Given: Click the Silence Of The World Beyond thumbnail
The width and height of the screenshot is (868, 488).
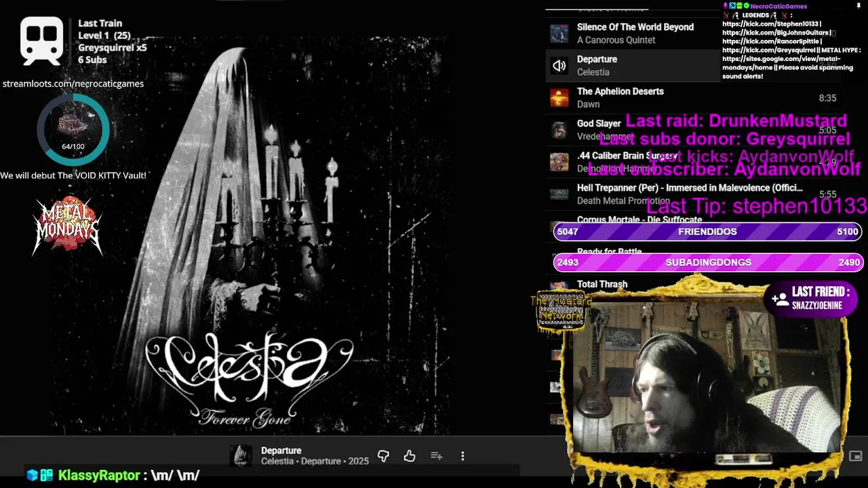Looking at the screenshot, I should (559, 33).
